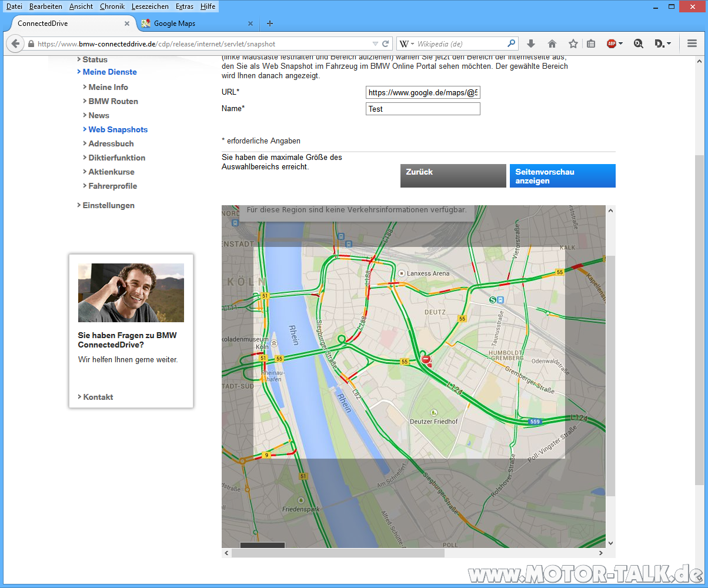Open Fahrerprofile in the sidebar
708x588 pixels.
pos(112,186)
